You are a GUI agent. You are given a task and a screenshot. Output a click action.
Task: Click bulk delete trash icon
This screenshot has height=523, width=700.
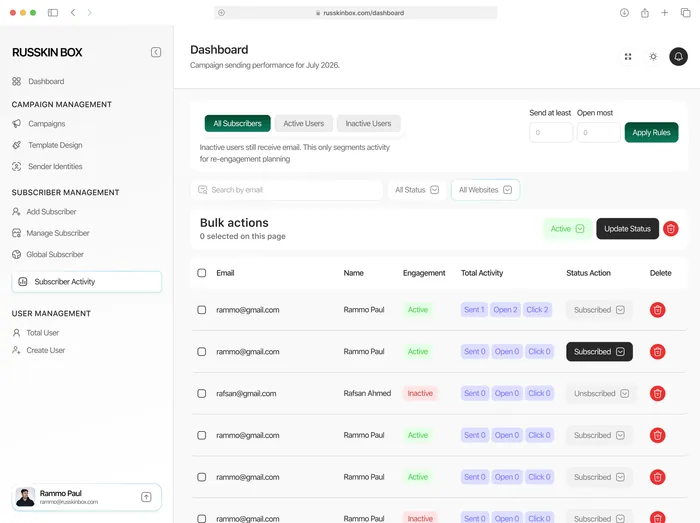671,229
